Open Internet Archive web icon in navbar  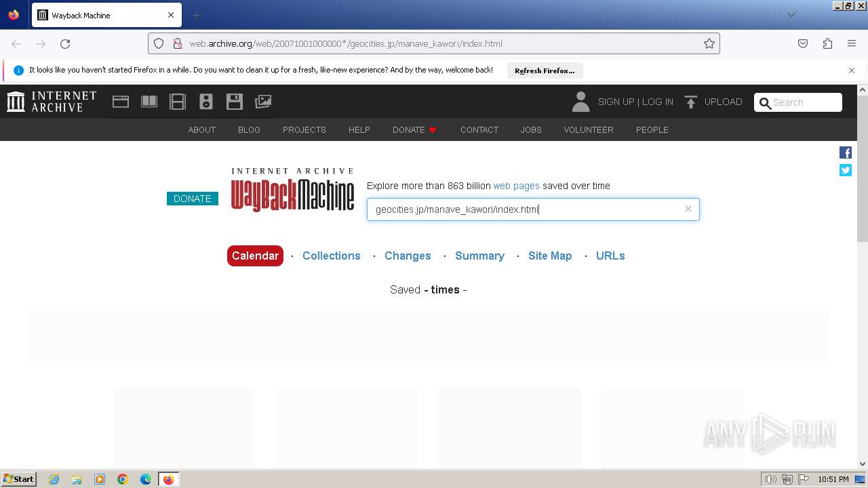point(121,102)
